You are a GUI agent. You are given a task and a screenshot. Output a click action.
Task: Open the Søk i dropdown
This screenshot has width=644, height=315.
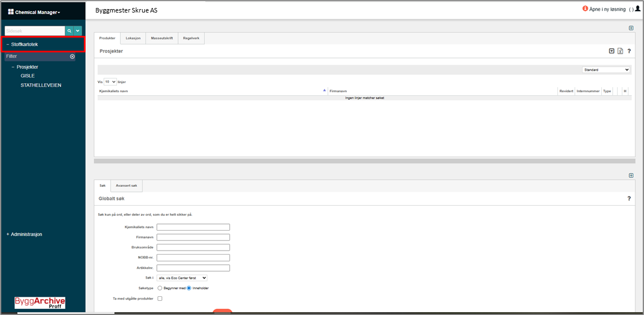click(x=182, y=277)
